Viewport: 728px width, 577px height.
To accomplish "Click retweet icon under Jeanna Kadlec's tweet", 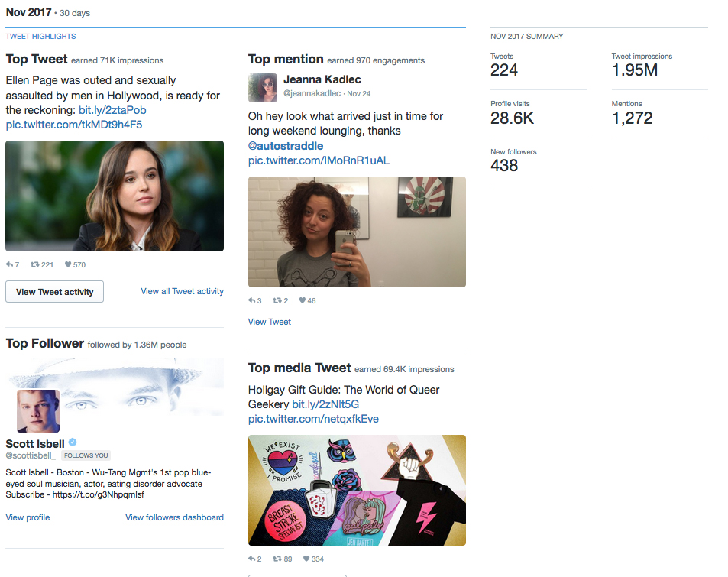I will 277,300.
